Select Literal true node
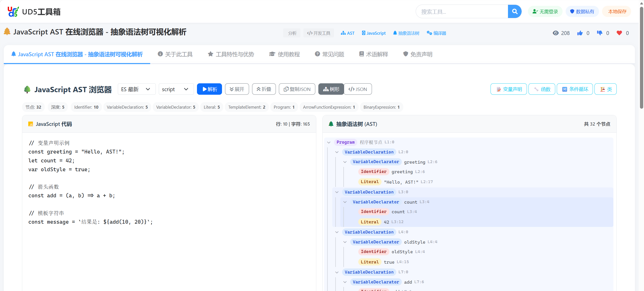This screenshot has height=291, width=644. pyautogui.click(x=384, y=262)
